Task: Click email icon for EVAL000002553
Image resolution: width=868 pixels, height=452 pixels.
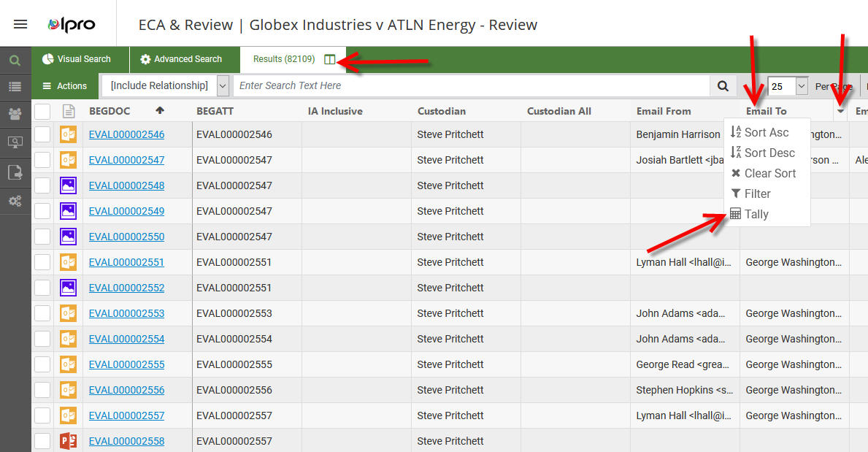Action: [x=68, y=313]
